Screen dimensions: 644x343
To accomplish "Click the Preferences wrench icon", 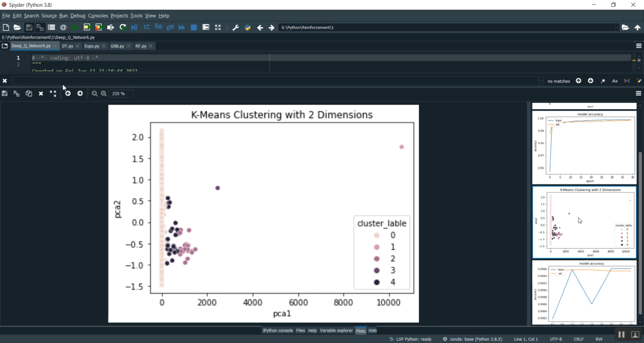I will click(x=235, y=27).
